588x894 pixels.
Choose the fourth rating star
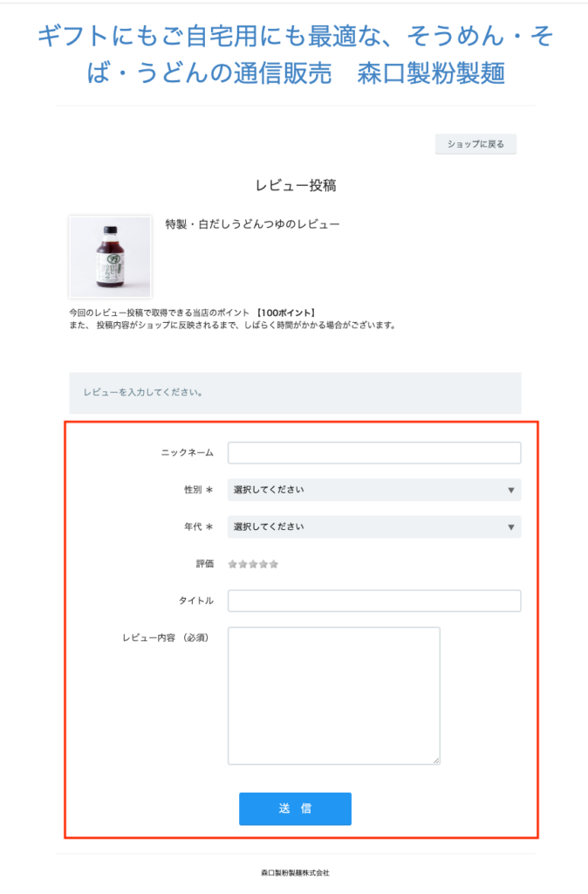[263, 564]
